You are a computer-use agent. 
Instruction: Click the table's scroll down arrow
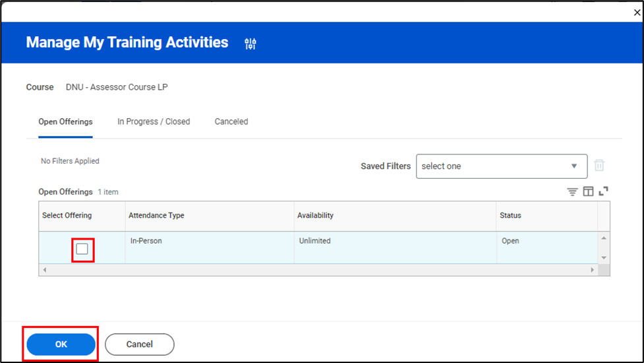tap(604, 257)
